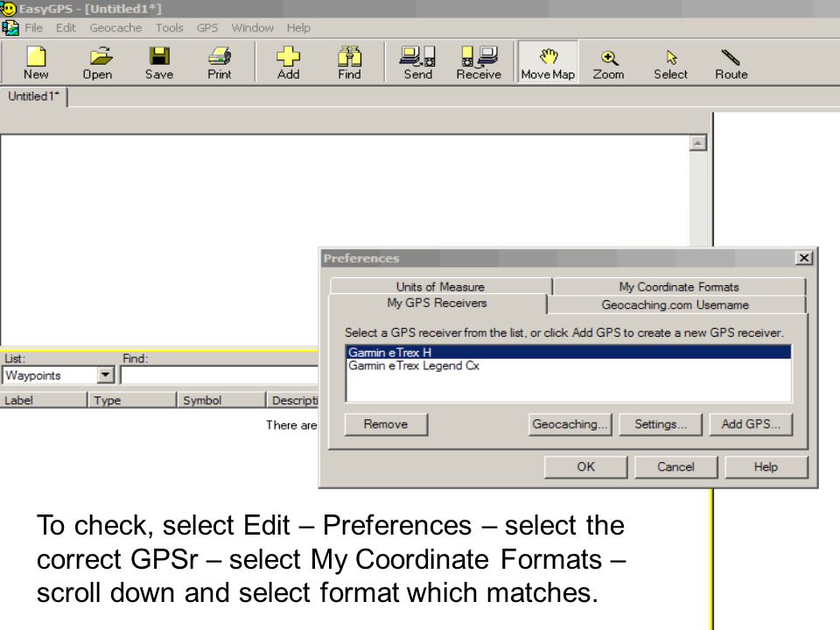Image resolution: width=840 pixels, height=630 pixels.
Task: Pick the Route tool
Action: (731, 63)
